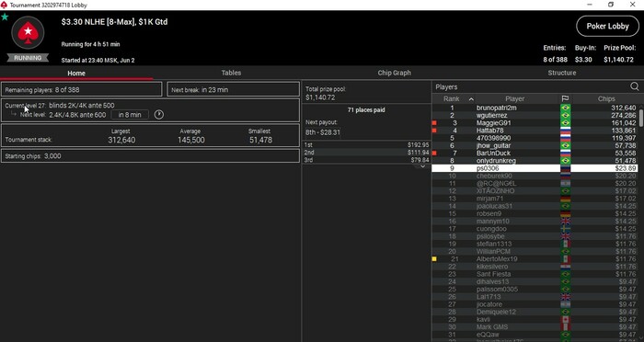The image size is (644, 342).
Task: Click the flag icon for kavii
Action: [566, 319]
